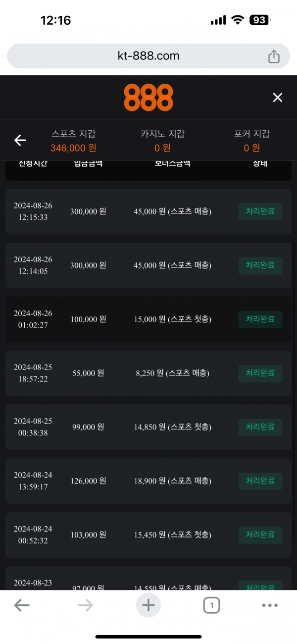Tap the kt-888.com address bar

(148, 56)
